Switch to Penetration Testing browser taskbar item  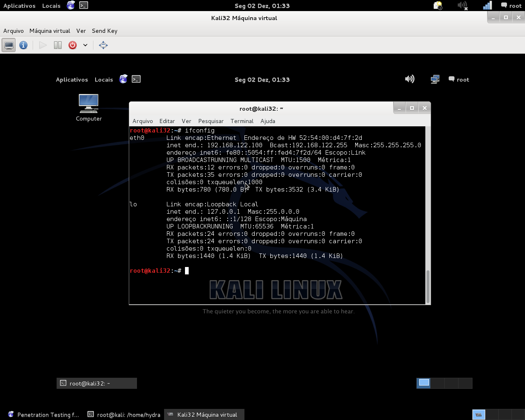pos(43,415)
